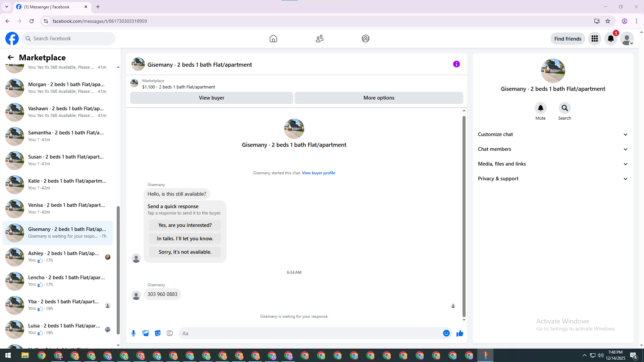Image resolution: width=644 pixels, height=362 pixels.
Task: Go to Facebook Home tab
Action: click(x=273, y=39)
